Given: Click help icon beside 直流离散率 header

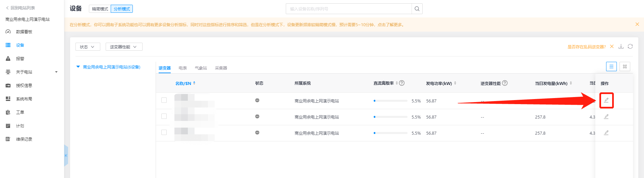Looking at the screenshot, I should 402,83.
